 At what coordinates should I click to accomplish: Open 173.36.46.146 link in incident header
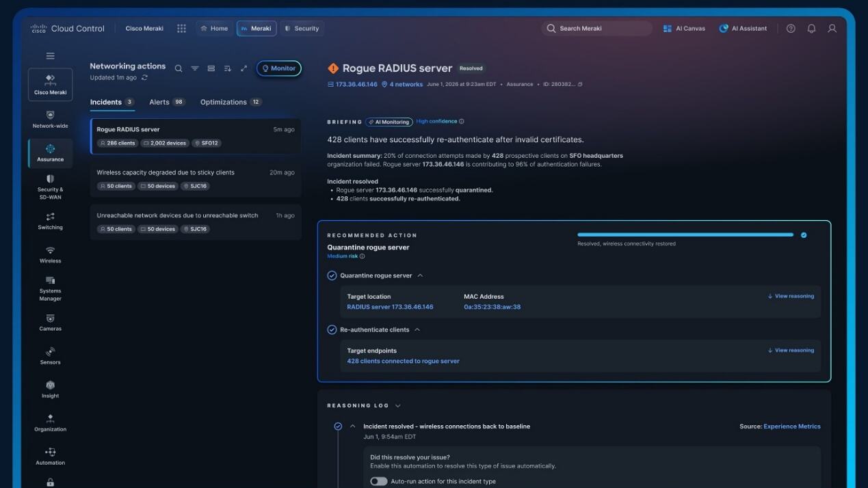pyautogui.click(x=352, y=85)
